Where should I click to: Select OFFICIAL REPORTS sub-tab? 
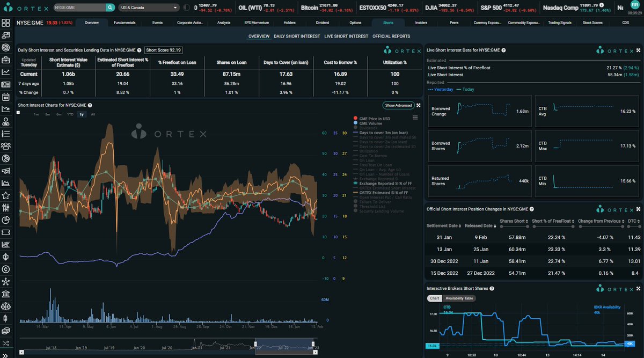tap(391, 36)
